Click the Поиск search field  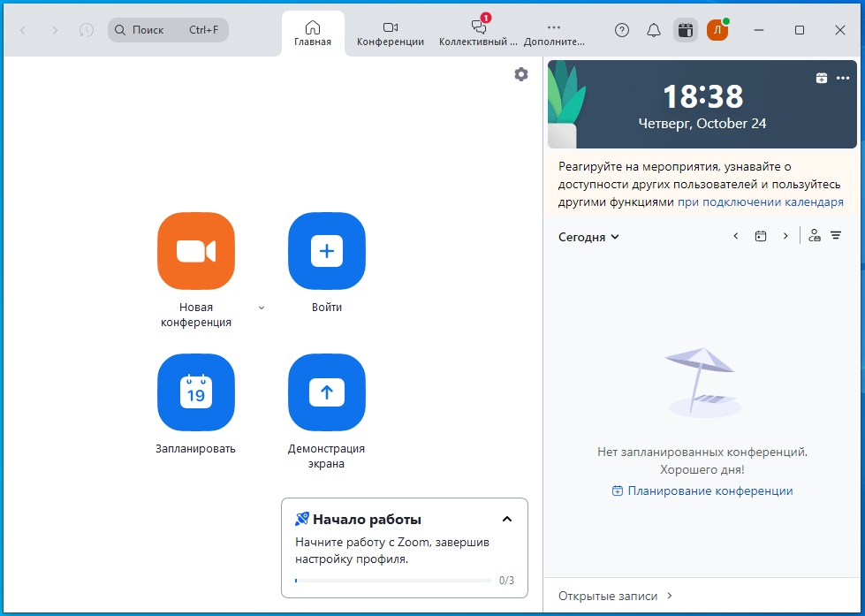[x=168, y=30]
